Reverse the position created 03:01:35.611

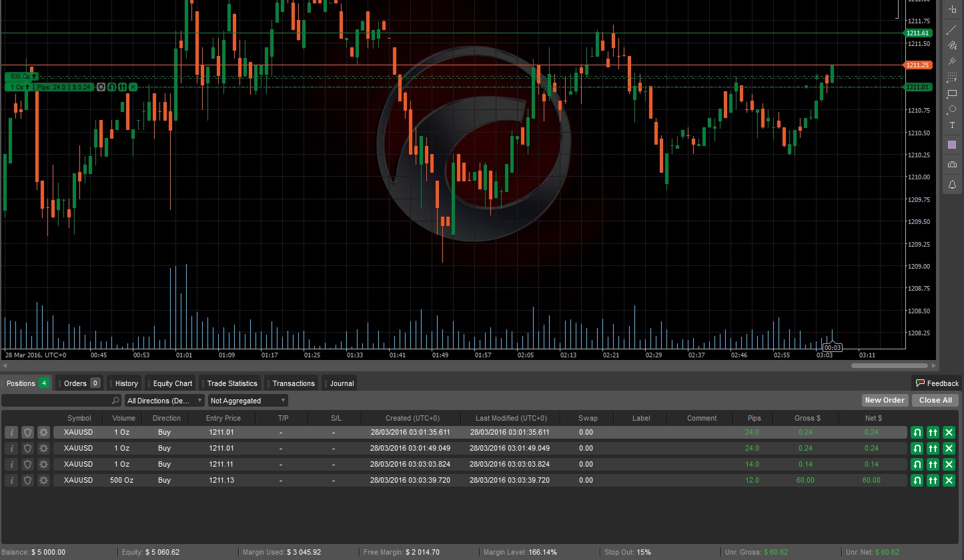[917, 432]
